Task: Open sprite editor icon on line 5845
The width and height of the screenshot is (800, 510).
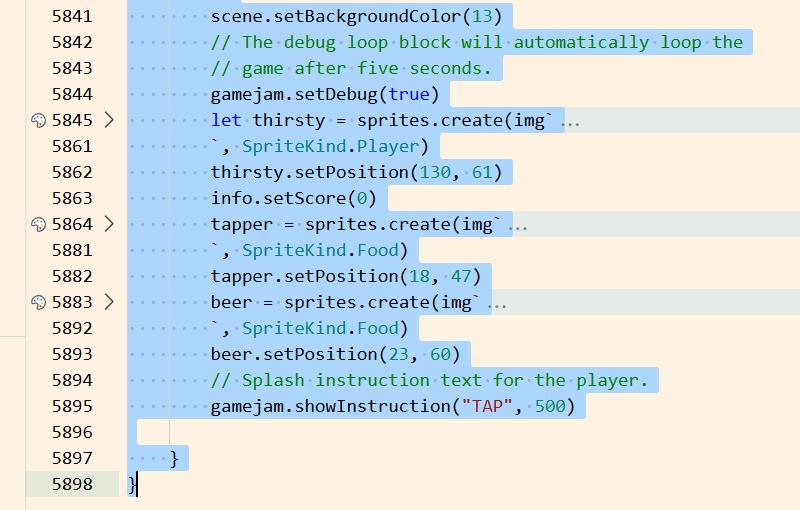Action: [39, 120]
